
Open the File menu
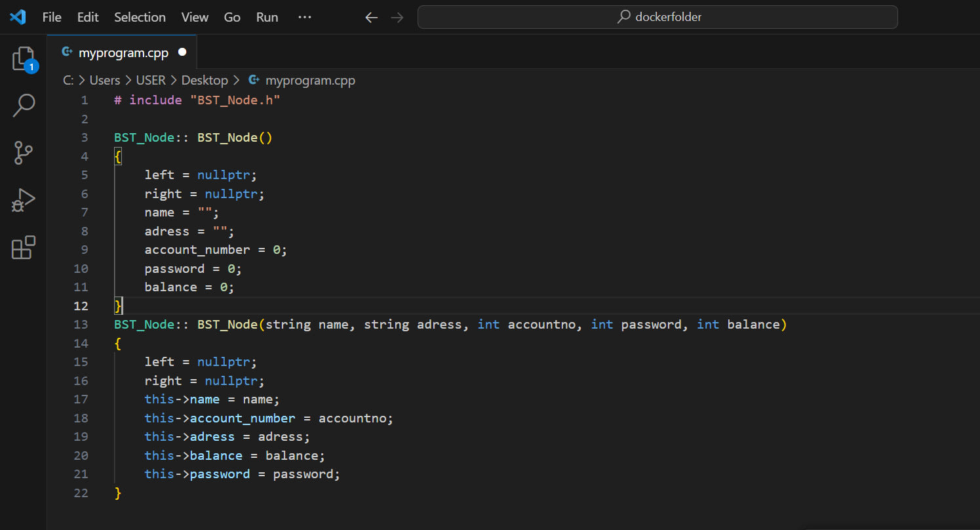point(52,17)
